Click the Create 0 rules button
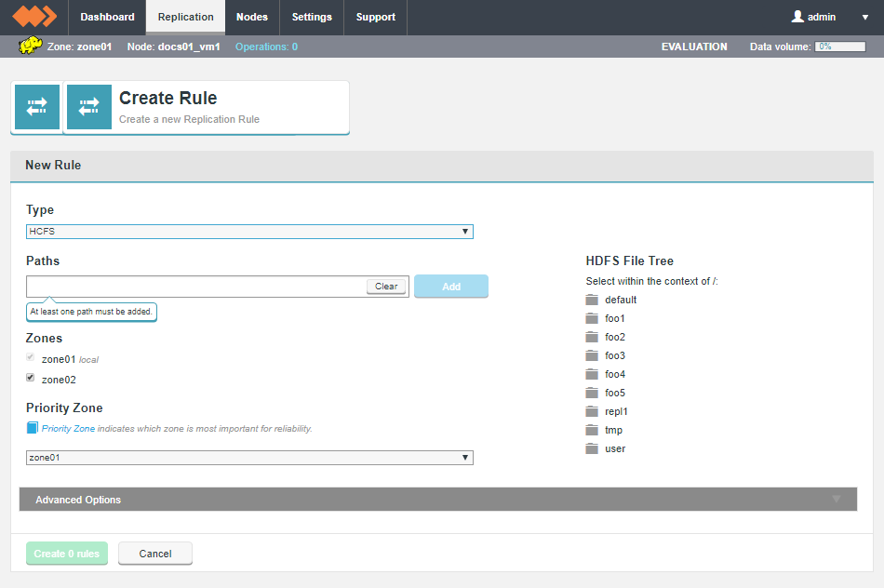884x588 pixels. point(66,554)
